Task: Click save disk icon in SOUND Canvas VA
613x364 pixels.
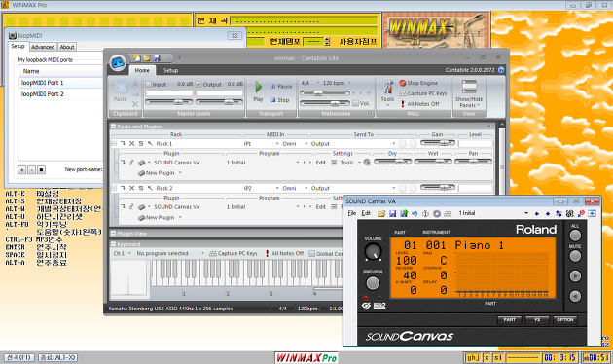Action: (392, 213)
